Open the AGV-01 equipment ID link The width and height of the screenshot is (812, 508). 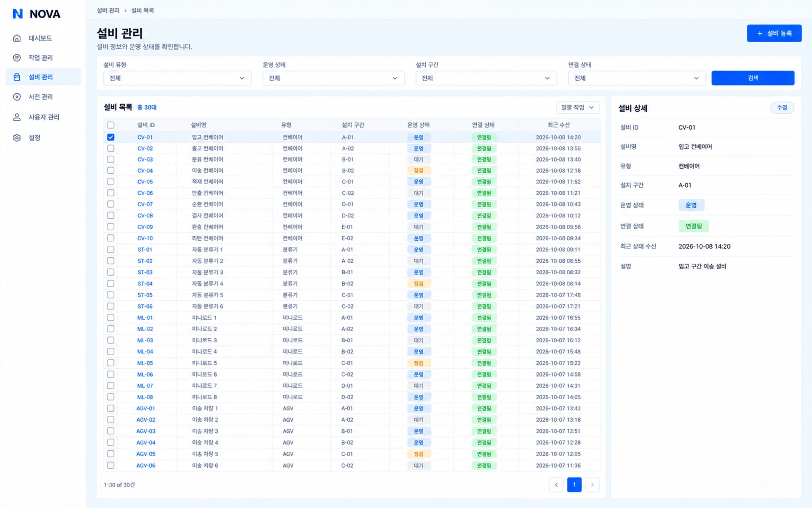pyautogui.click(x=146, y=408)
